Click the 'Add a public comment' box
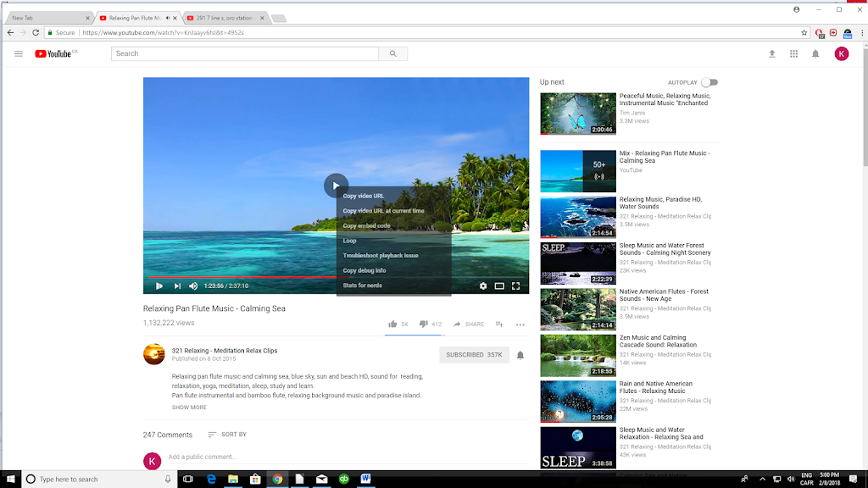 348,457
